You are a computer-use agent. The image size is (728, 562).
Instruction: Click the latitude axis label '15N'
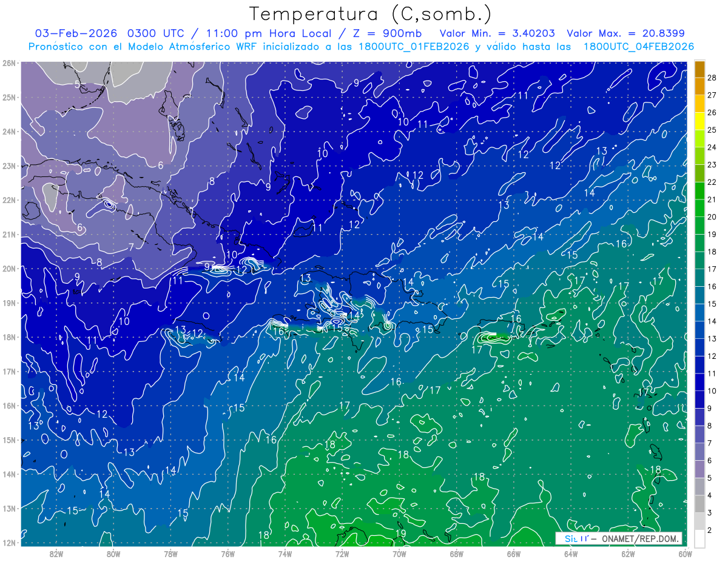pyautogui.click(x=8, y=440)
